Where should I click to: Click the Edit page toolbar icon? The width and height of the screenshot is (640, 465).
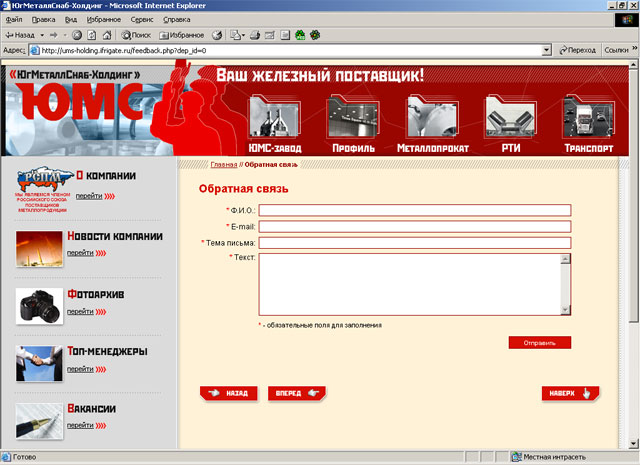click(270, 35)
